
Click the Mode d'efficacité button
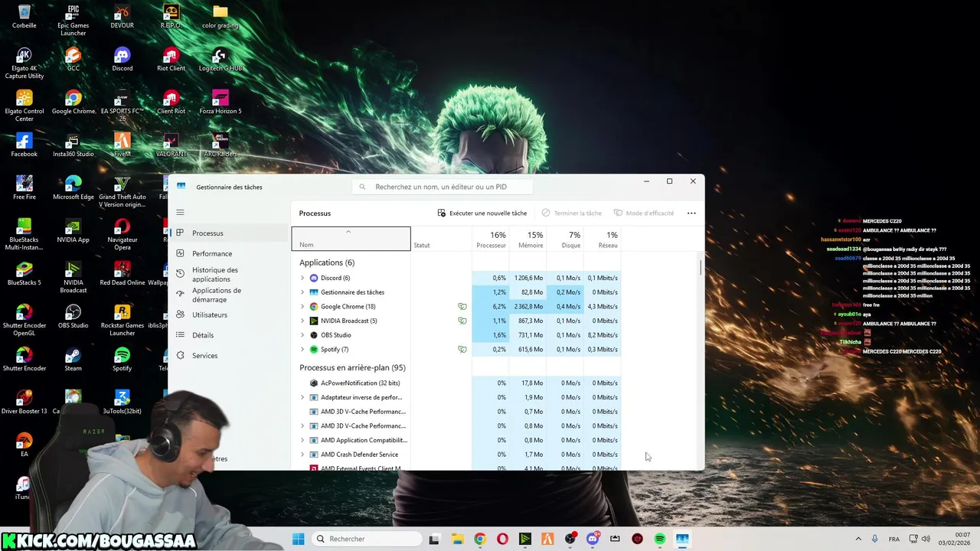click(644, 213)
